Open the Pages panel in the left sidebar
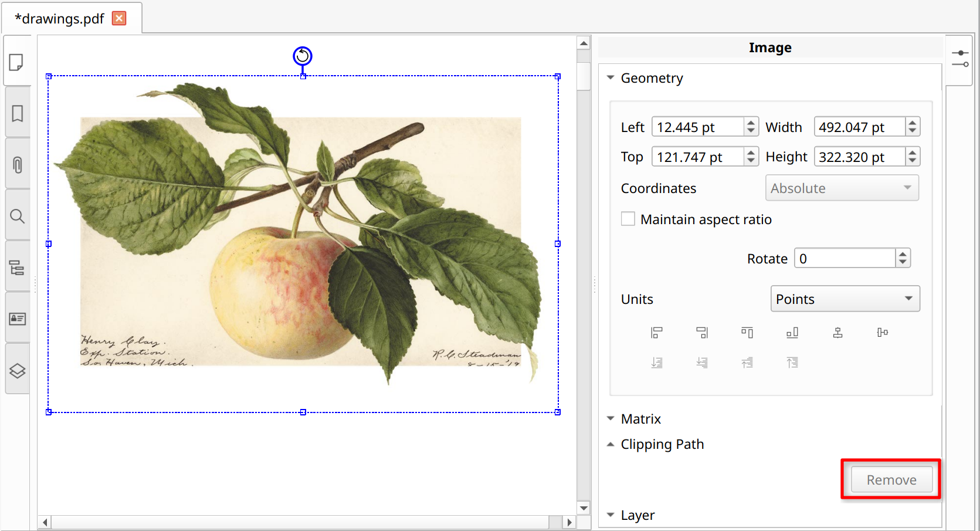 pos(17,62)
